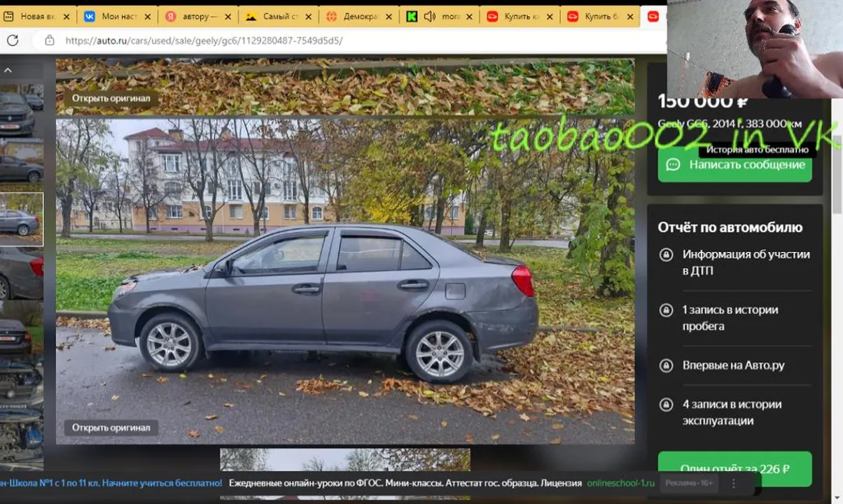Close the VK "Мои наст" tab

click(147, 17)
